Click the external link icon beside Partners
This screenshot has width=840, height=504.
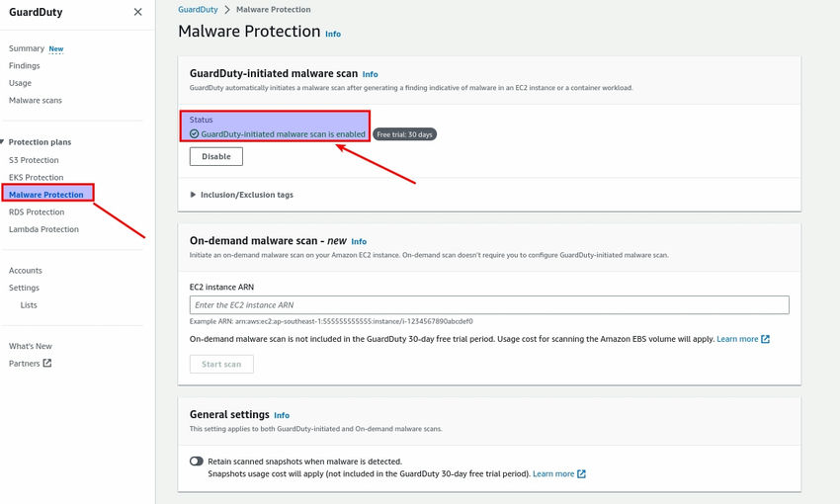pyautogui.click(x=47, y=364)
